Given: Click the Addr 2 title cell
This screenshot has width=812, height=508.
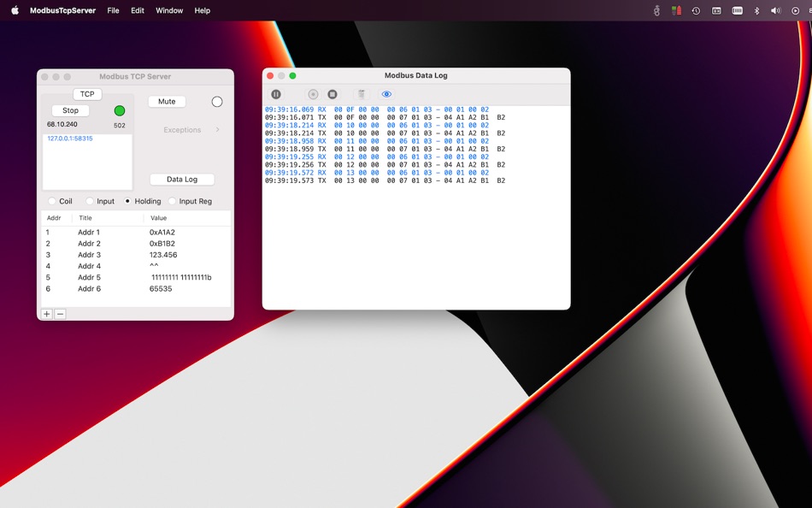Looking at the screenshot, I should coord(89,244).
